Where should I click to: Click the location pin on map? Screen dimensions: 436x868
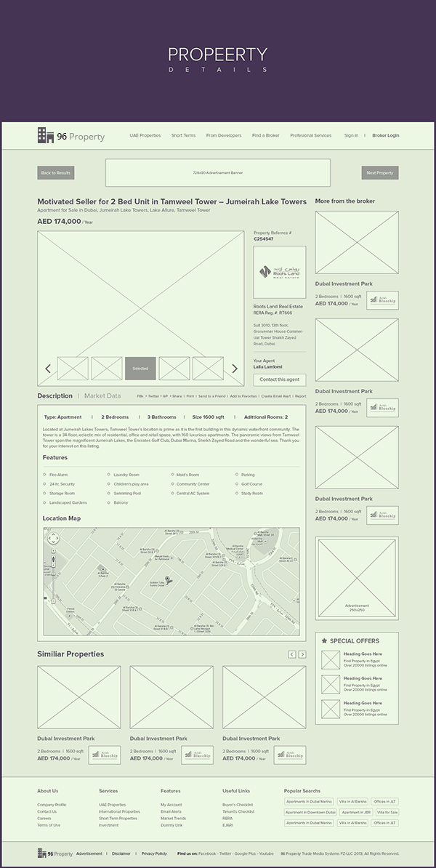pos(168,579)
